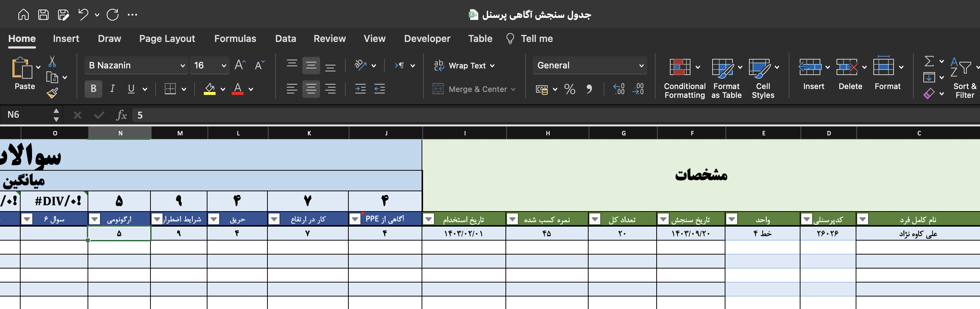This screenshot has height=309, width=980.
Task: Switch to the Formulas tab
Action: (235, 38)
